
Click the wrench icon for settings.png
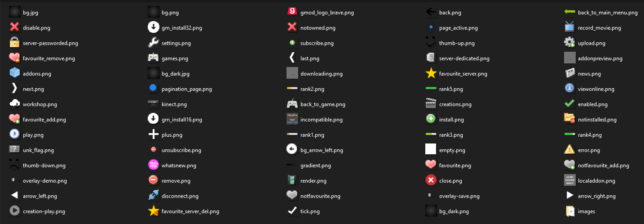[154, 43]
